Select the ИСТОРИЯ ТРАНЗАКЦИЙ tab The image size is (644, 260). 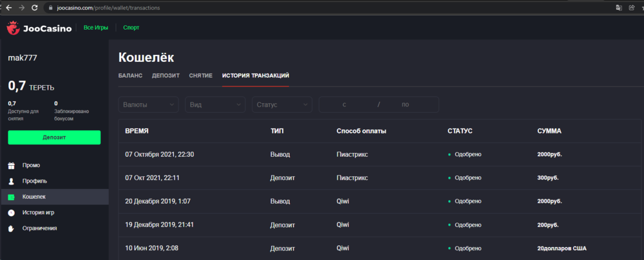tap(256, 75)
